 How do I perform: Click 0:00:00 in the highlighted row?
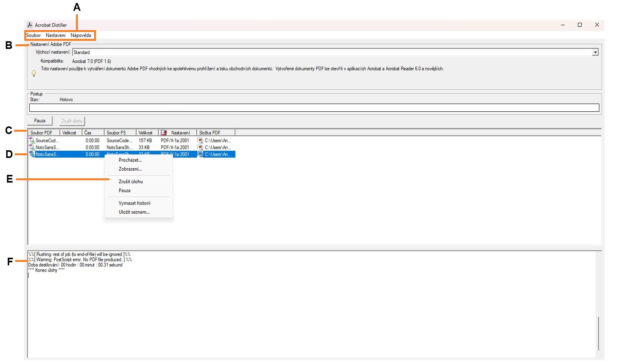coord(93,154)
